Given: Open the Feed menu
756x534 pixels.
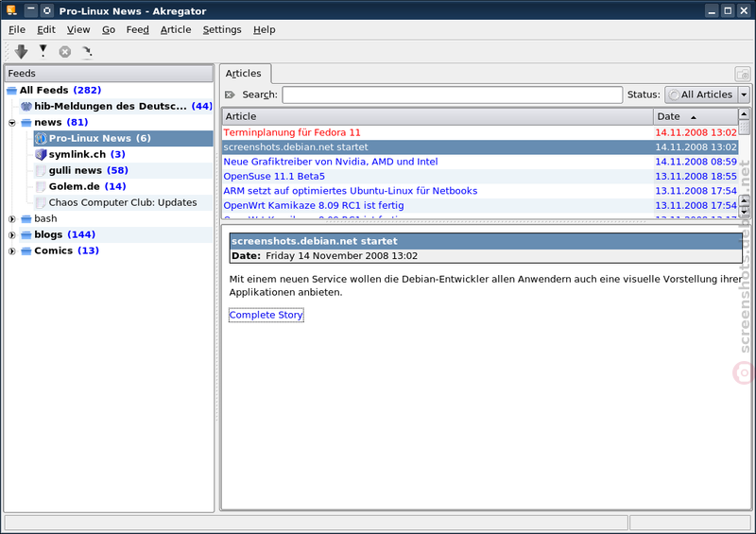Looking at the screenshot, I should [x=137, y=29].
